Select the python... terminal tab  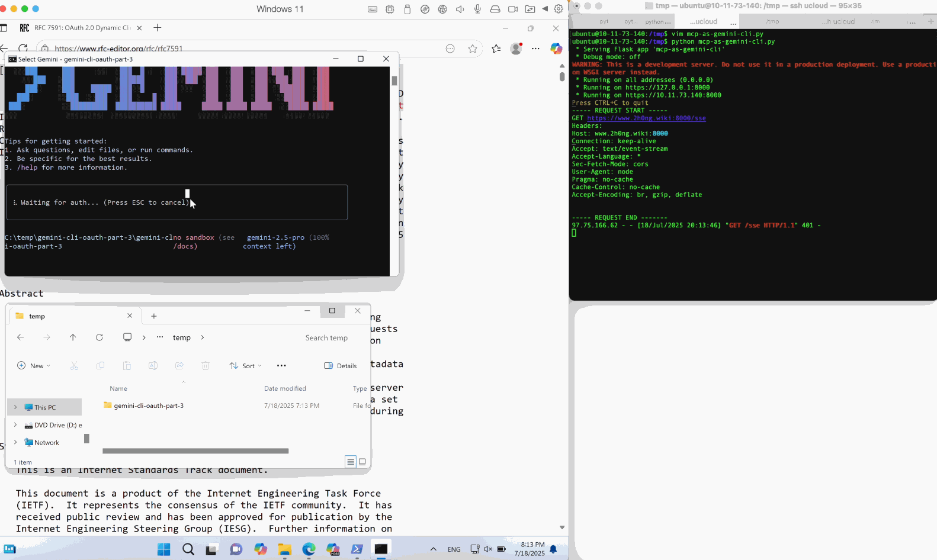[x=658, y=22]
